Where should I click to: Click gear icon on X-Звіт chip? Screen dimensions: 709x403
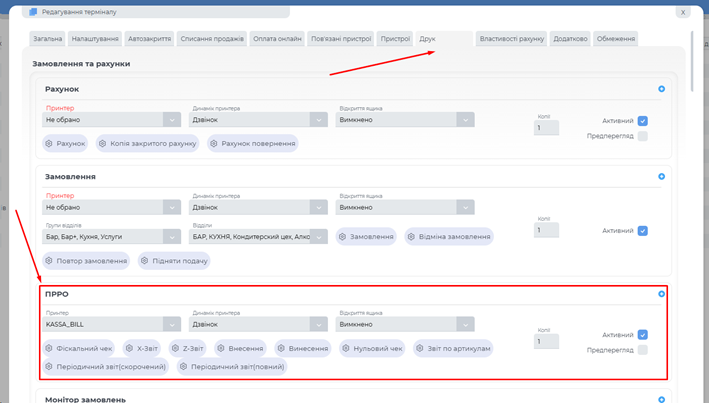130,349
